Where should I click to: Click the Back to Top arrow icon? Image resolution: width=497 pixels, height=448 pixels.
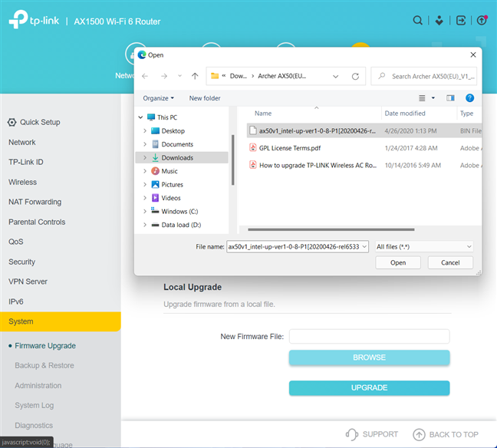coord(419,434)
